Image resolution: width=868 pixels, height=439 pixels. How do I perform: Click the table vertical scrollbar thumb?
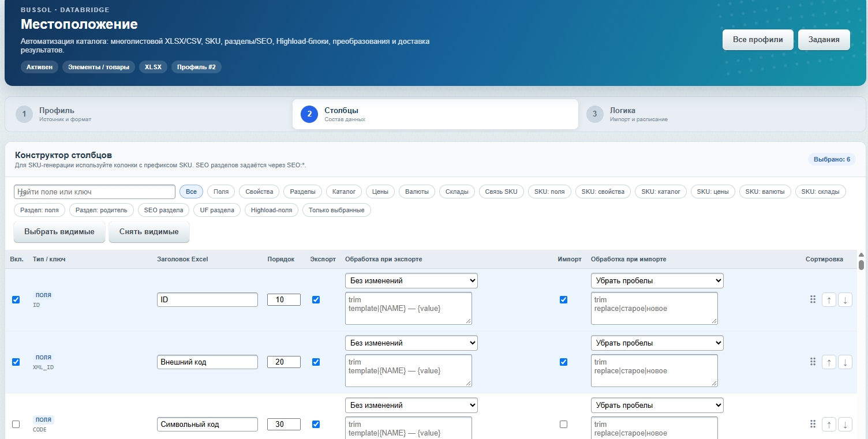(861, 265)
